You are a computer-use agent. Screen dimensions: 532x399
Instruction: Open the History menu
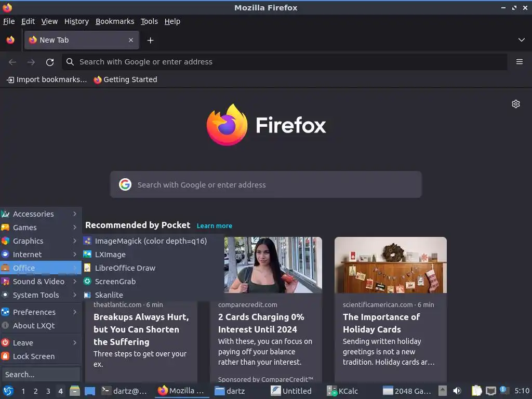(x=77, y=21)
